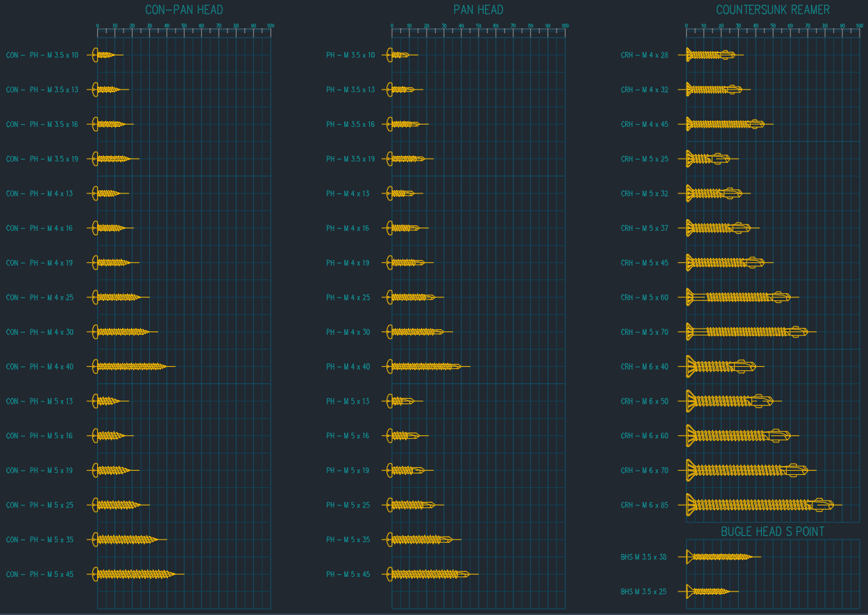
Task: Pick the CON-PH M 5 x 13 screw drawing
Action: point(108,401)
